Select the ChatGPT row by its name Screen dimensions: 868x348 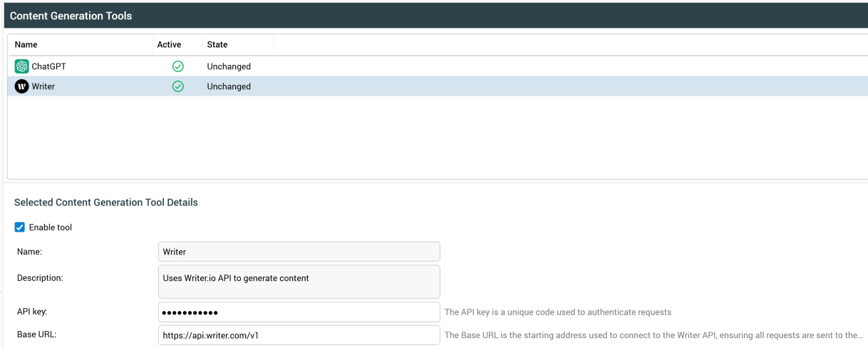(x=48, y=66)
